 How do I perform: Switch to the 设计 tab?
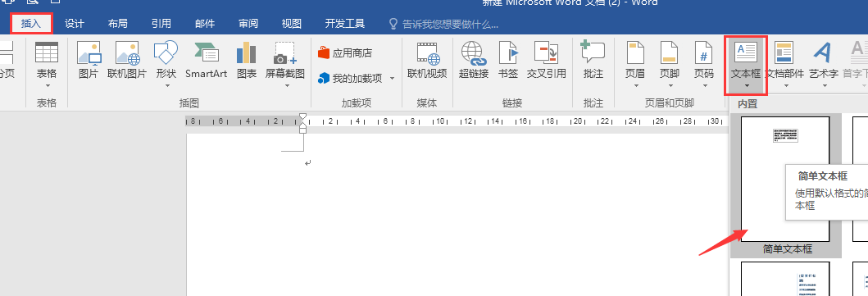click(x=75, y=23)
